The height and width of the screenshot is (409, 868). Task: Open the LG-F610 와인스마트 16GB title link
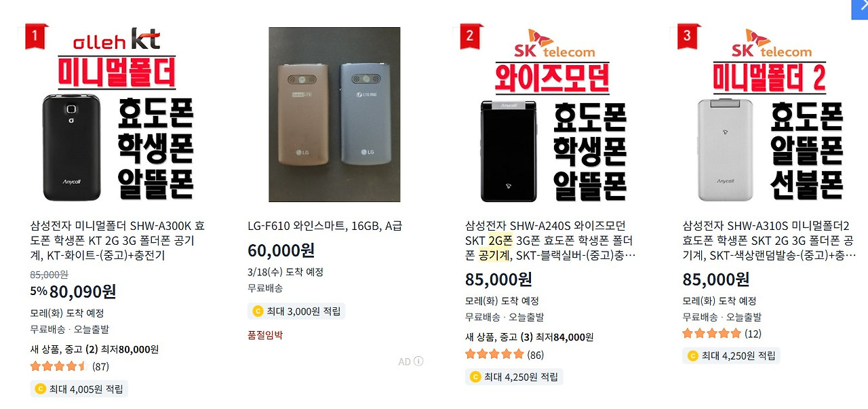tap(325, 226)
